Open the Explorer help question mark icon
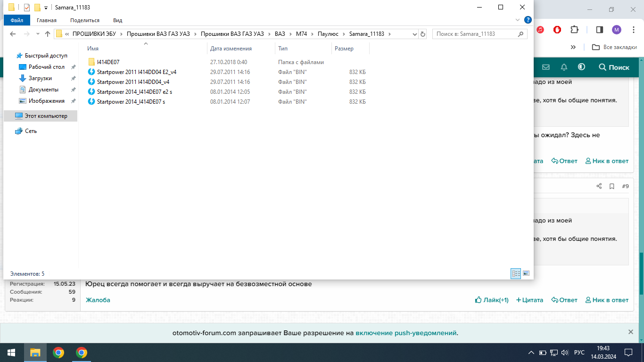Screen dimensions: 644x362 pos(528,20)
